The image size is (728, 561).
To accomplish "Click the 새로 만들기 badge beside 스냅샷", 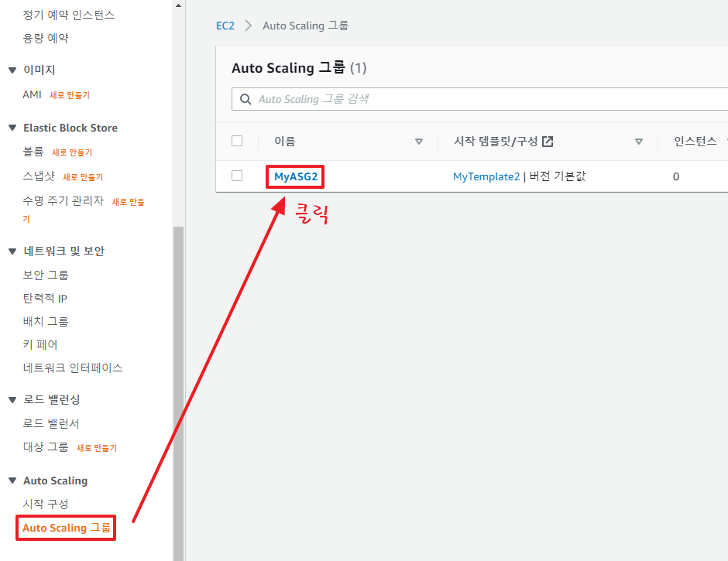I will 83,176.
